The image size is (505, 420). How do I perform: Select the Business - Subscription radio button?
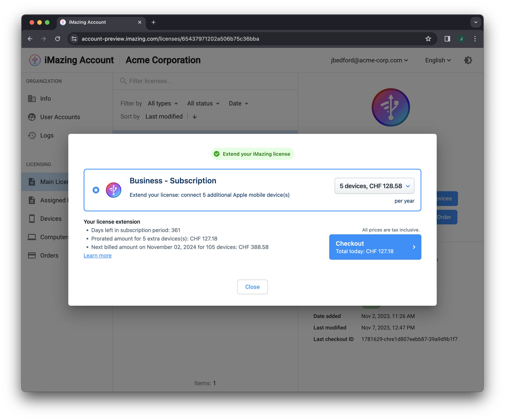pyautogui.click(x=96, y=190)
